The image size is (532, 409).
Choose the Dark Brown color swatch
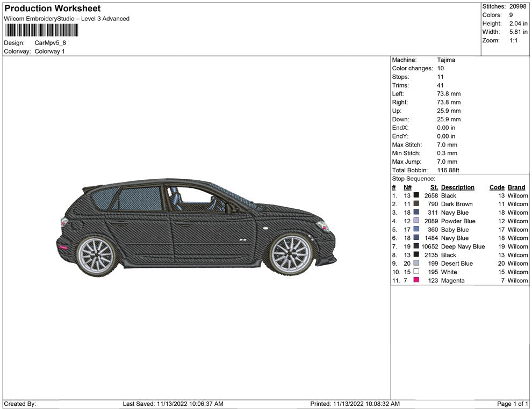pos(416,204)
